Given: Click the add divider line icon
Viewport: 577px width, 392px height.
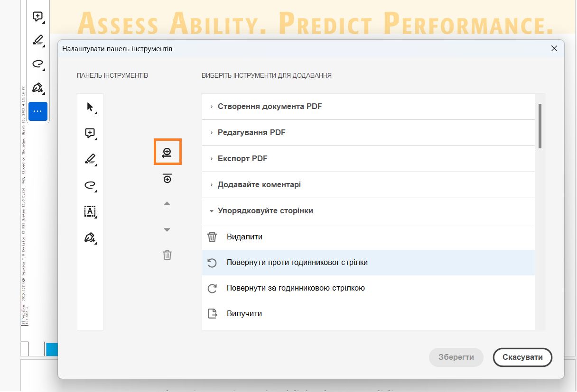Looking at the screenshot, I should coord(167,179).
